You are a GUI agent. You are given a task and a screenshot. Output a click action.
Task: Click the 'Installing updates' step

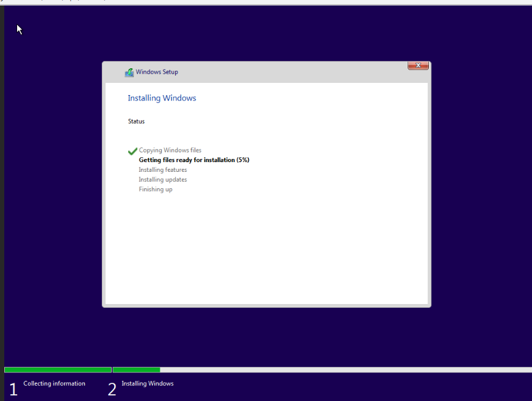[162, 180]
